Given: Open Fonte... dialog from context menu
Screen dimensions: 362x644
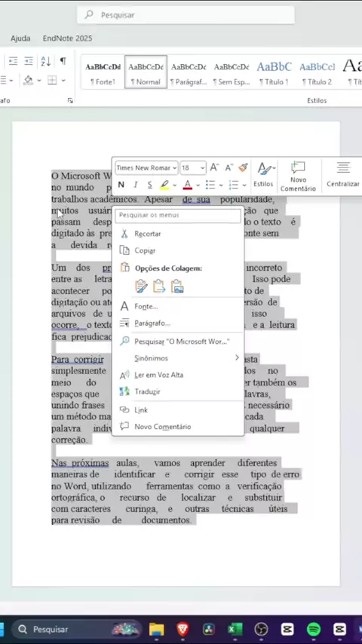Looking at the screenshot, I should pyautogui.click(x=178, y=306).
